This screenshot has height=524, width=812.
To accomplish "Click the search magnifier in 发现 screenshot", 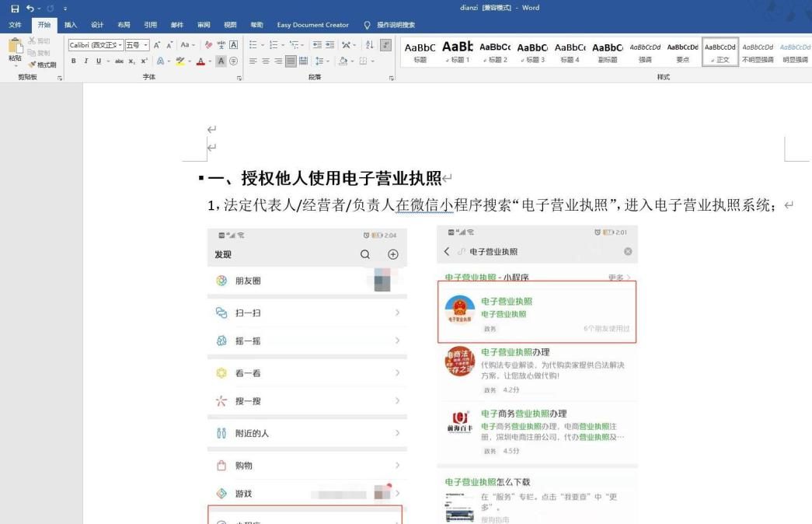I will (x=365, y=254).
